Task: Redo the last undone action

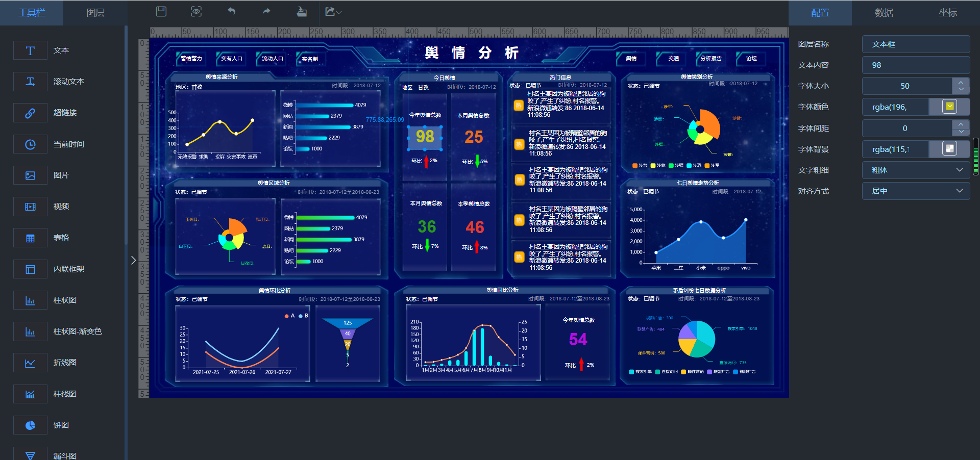Action: (266, 11)
